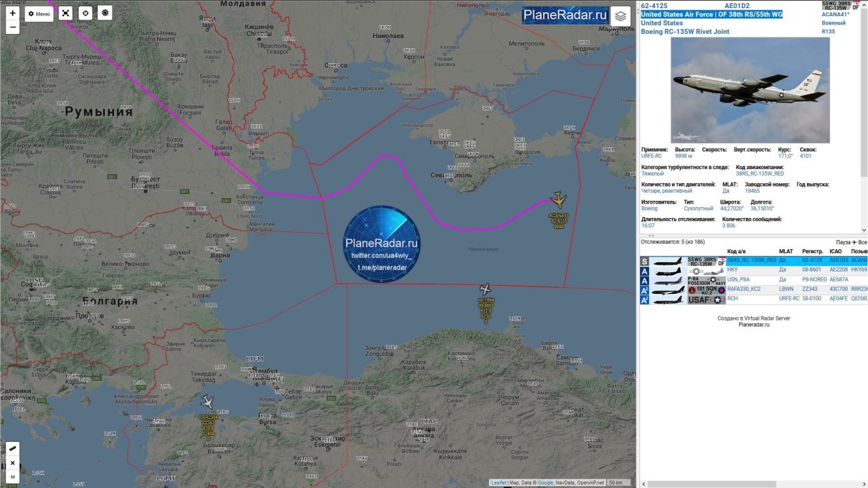Image resolution: width=868 pixels, height=488 pixels.
Task: Zoom in the map with plus button
Action: point(12,13)
